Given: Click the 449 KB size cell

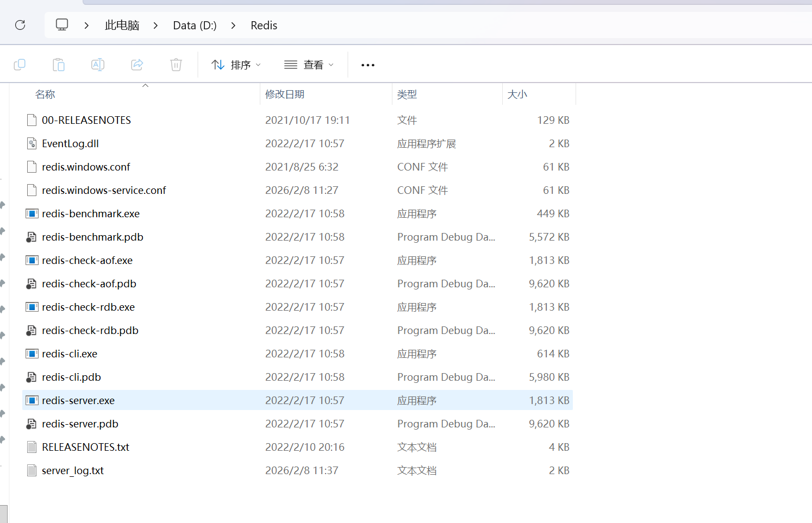Looking at the screenshot, I should [x=553, y=213].
